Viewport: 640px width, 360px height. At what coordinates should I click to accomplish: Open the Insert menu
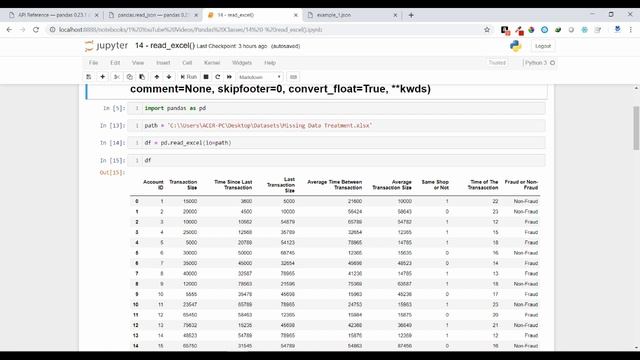pyautogui.click(x=163, y=63)
